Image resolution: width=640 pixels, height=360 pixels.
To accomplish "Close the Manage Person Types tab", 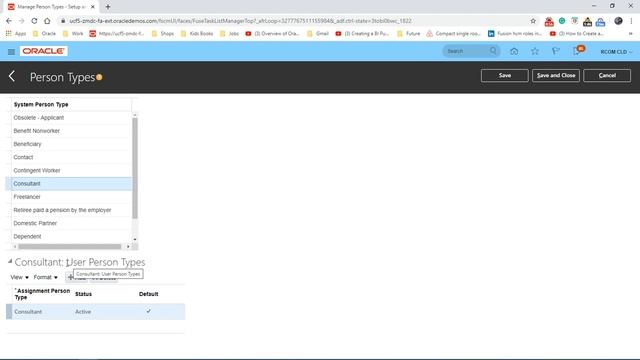I will click(x=93, y=7).
